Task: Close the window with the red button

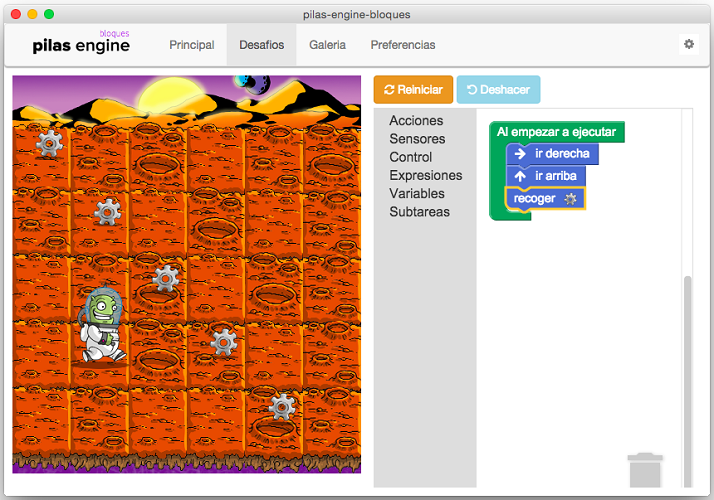Action: coord(16,14)
